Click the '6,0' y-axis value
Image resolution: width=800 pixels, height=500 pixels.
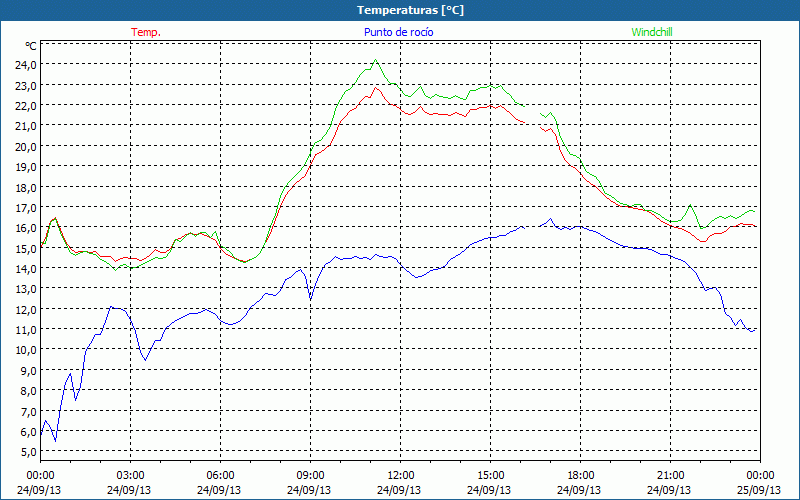pos(29,432)
